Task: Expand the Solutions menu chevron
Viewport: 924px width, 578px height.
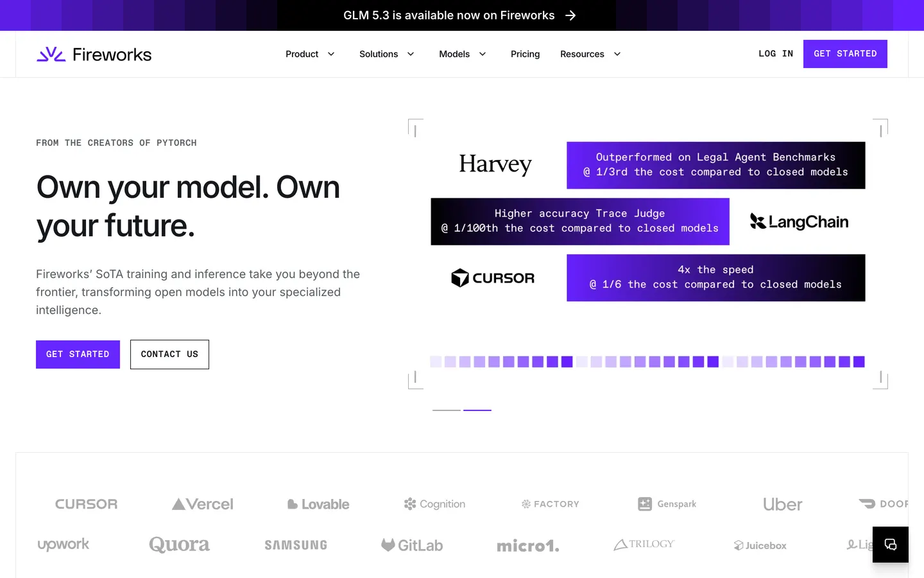Action: [x=411, y=54]
